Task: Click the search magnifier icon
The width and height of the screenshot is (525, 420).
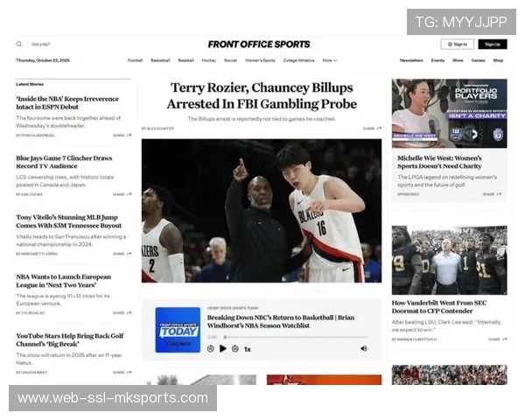Action: coord(19,44)
